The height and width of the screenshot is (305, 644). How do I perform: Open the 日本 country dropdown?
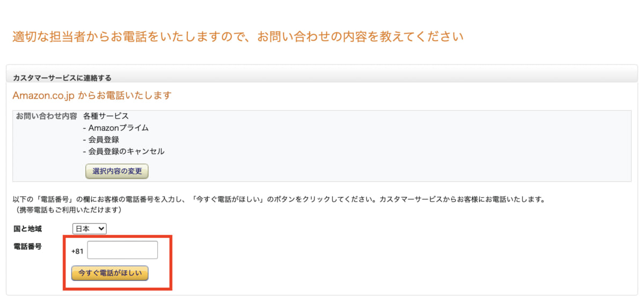click(x=90, y=229)
